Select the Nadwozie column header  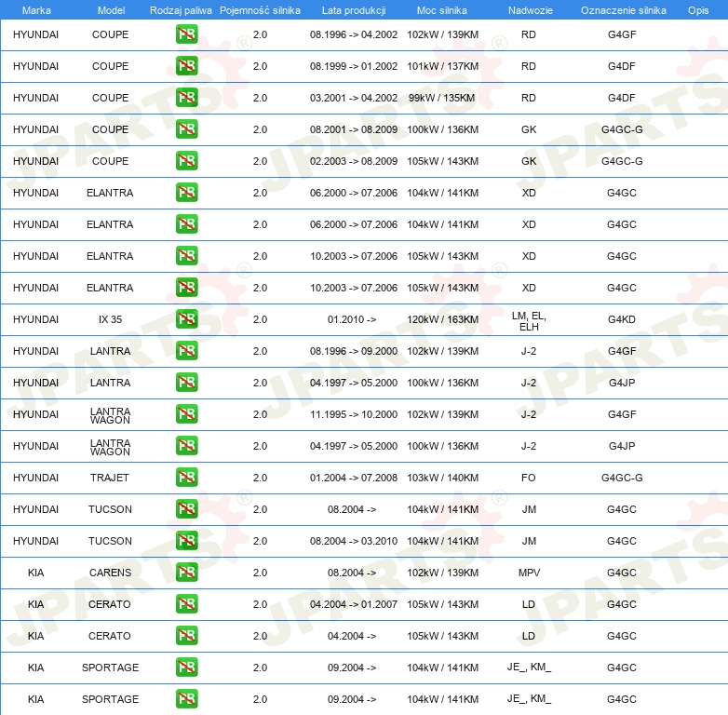(x=531, y=10)
